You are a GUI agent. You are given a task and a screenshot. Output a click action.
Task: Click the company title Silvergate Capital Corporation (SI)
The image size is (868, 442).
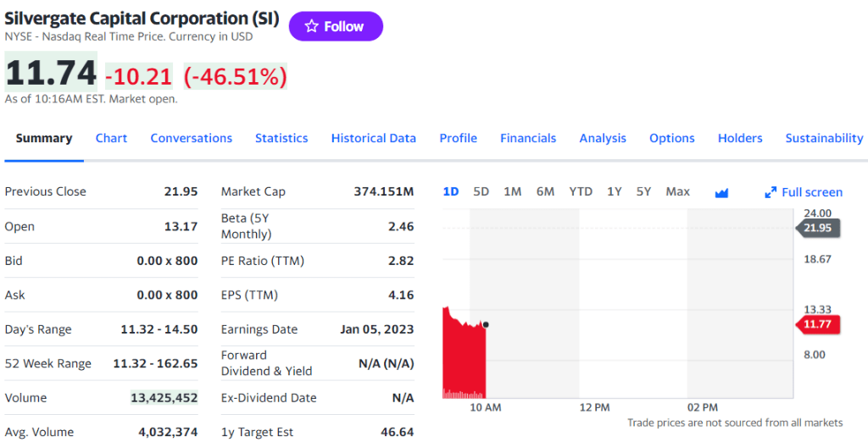pyautogui.click(x=142, y=19)
